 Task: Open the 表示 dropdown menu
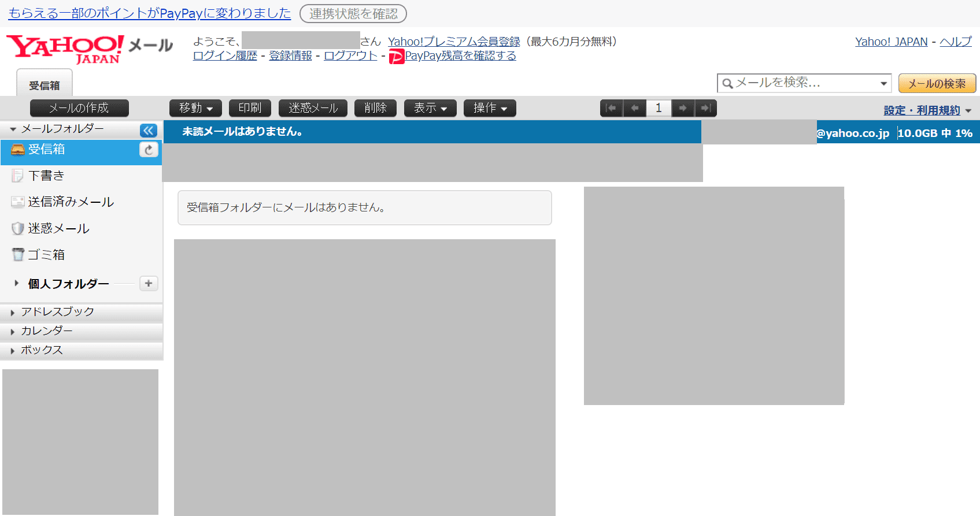[x=430, y=108]
